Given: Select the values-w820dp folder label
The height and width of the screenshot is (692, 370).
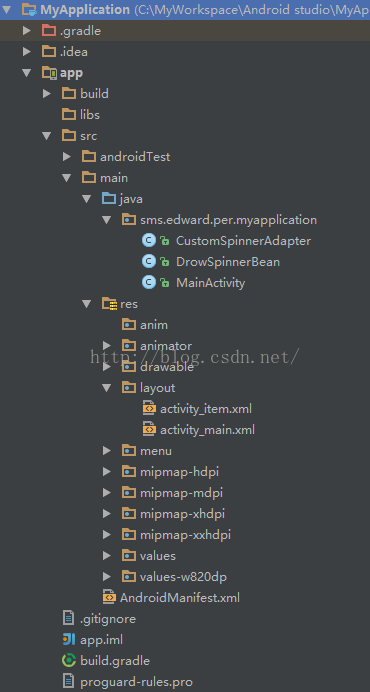Looking at the screenshot, I should coord(183,577).
